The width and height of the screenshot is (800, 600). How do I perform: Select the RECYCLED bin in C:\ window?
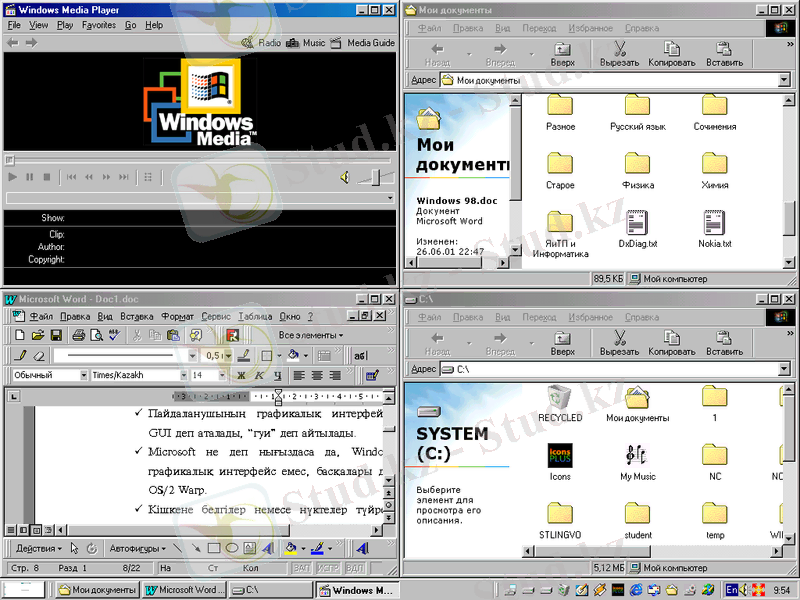[x=560, y=404]
